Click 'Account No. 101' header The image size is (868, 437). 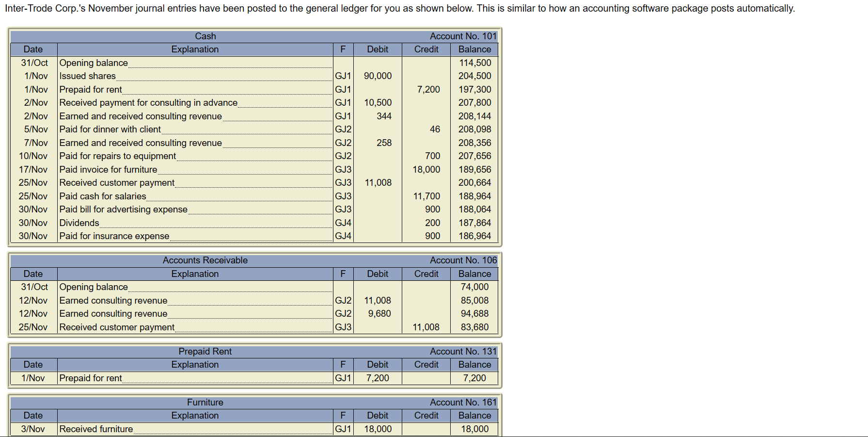[x=463, y=36]
